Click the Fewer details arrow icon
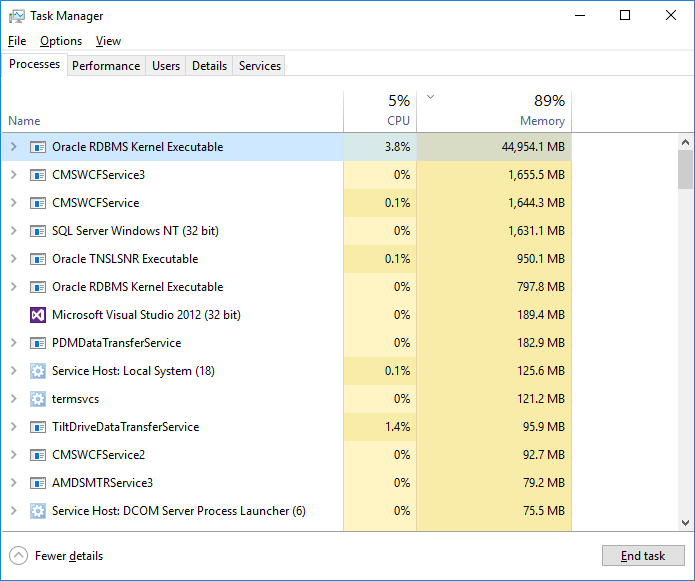Viewport: 695px width, 581px height. coord(18,556)
